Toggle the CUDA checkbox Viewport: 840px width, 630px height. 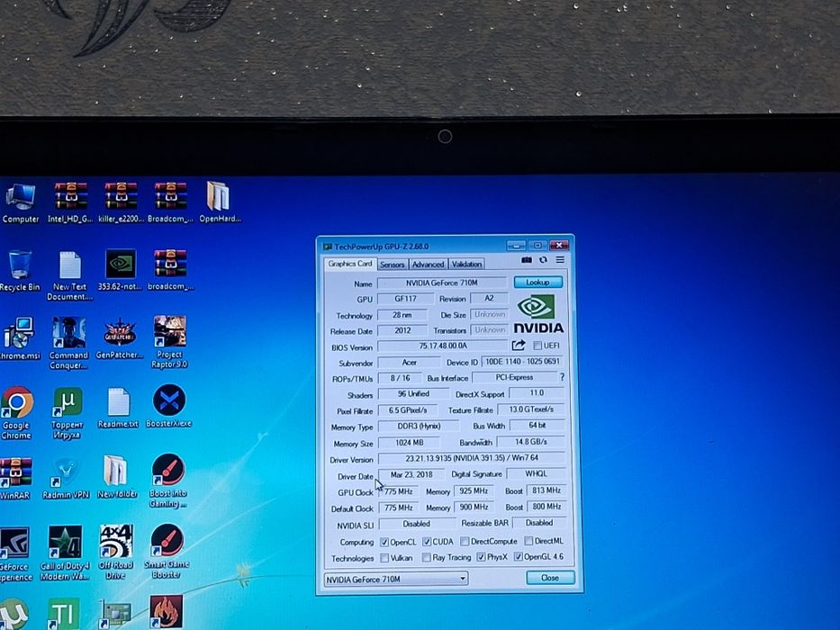[x=427, y=542]
